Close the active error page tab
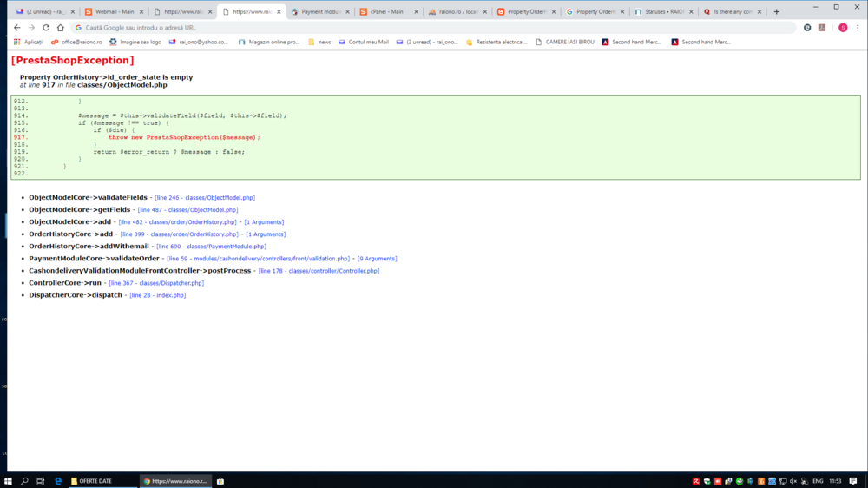The width and height of the screenshot is (868, 488). point(279,11)
